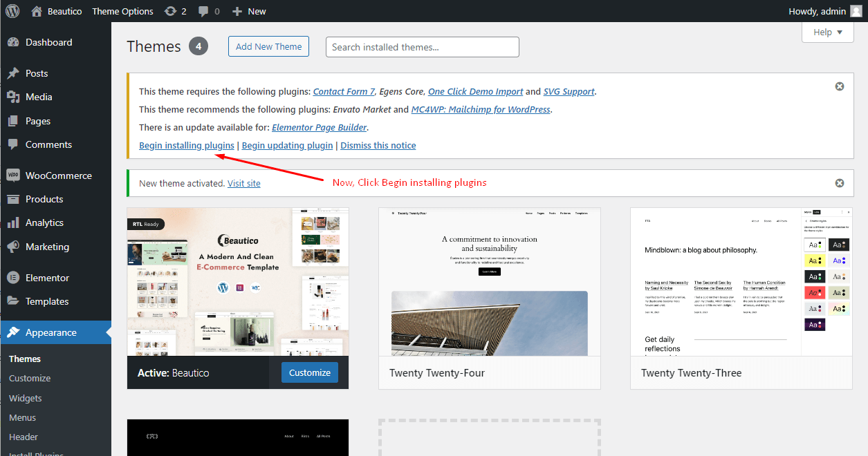Viewport: 868px width, 456px height.
Task: Open Theme Options in admin bar
Action: 122,11
